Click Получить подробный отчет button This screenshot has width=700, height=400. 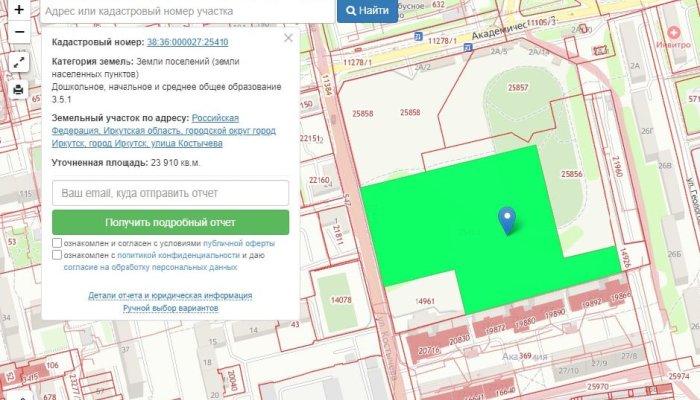tap(171, 222)
